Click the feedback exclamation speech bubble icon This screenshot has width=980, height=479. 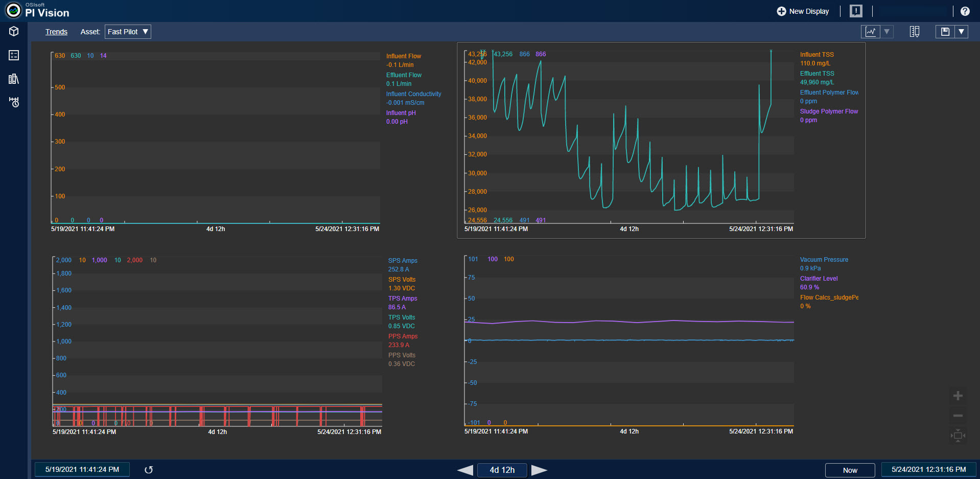856,11
